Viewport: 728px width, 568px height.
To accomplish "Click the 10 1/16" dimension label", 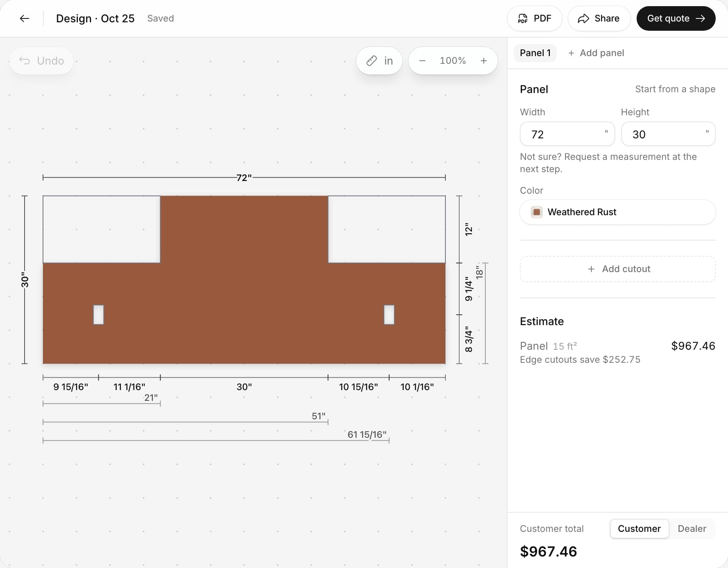I will pos(417,387).
